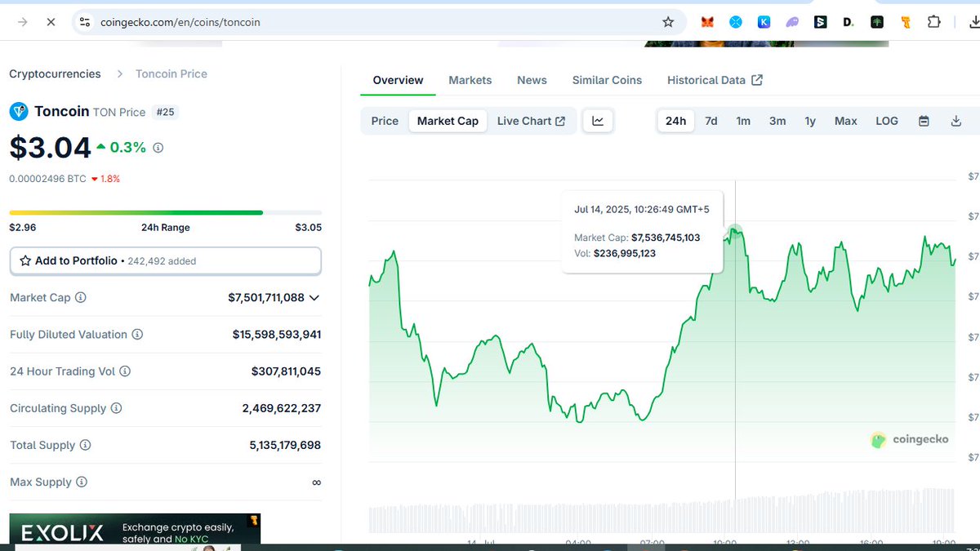The width and height of the screenshot is (980, 551).
Task: Click the 5,135,179,698 total supply value
Action: [x=285, y=445]
